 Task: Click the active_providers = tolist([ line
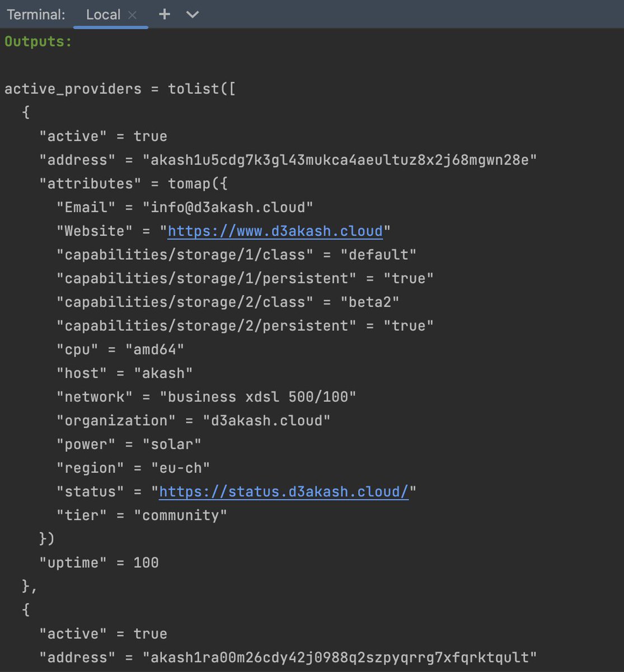[120, 89]
